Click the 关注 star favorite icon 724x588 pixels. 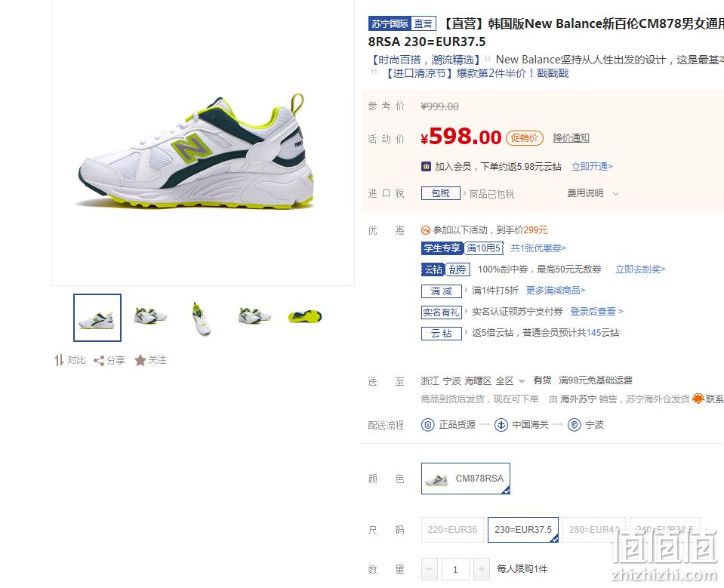click(x=140, y=360)
